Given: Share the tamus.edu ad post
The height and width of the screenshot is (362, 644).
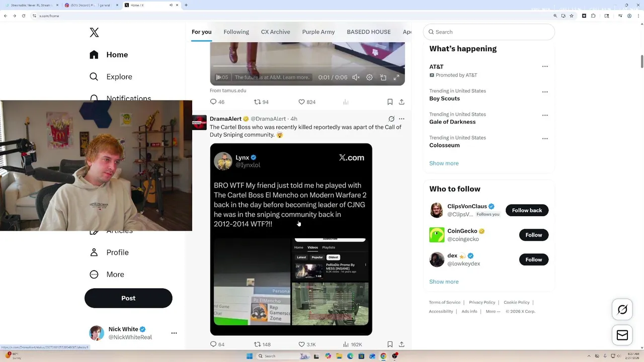Looking at the screenshot, I should point(401,102).
